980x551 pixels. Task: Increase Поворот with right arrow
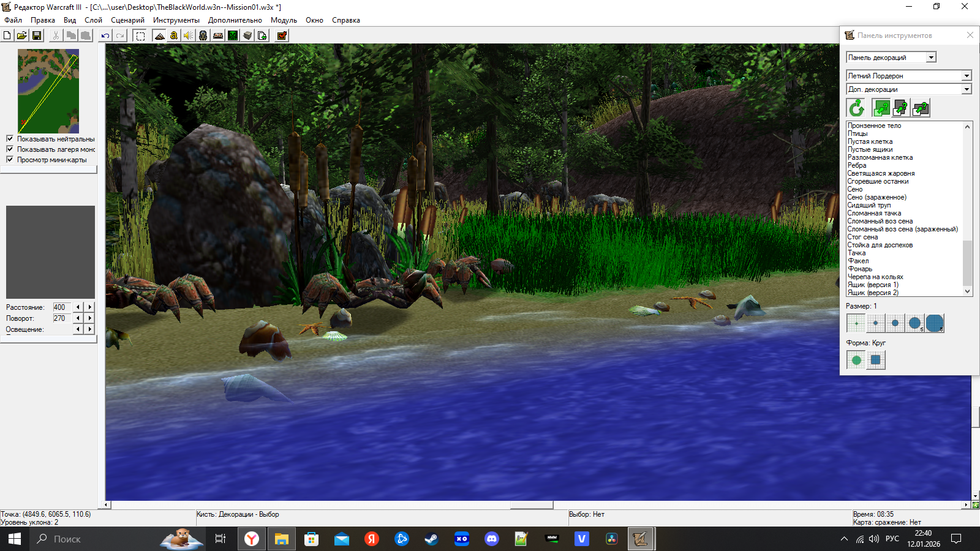90,318
